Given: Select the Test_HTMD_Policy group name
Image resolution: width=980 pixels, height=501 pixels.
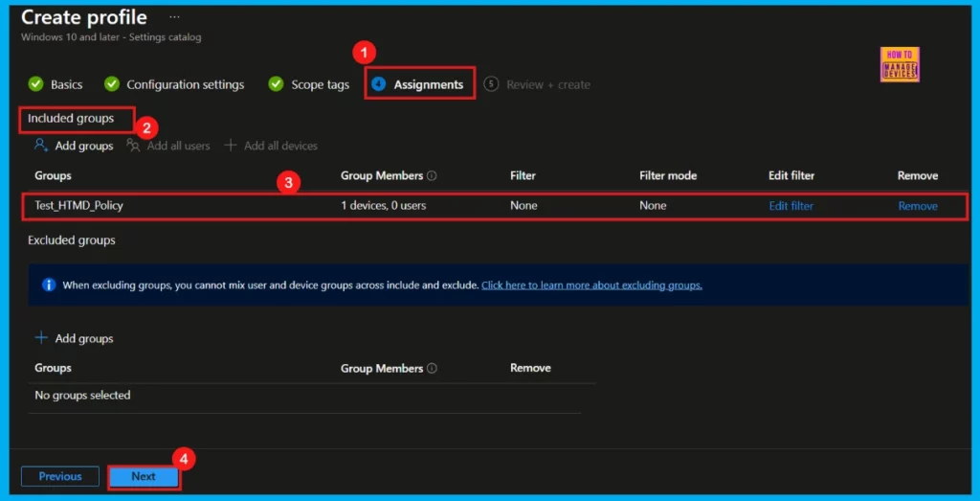Looking at the screenshot, I should pyautogui.click(x=78, y=206).
